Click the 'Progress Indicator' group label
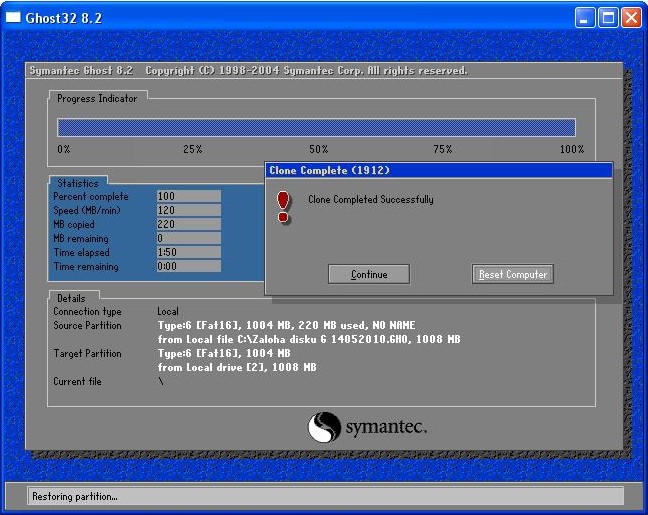648x515 pixels. (x=97, y=98)
